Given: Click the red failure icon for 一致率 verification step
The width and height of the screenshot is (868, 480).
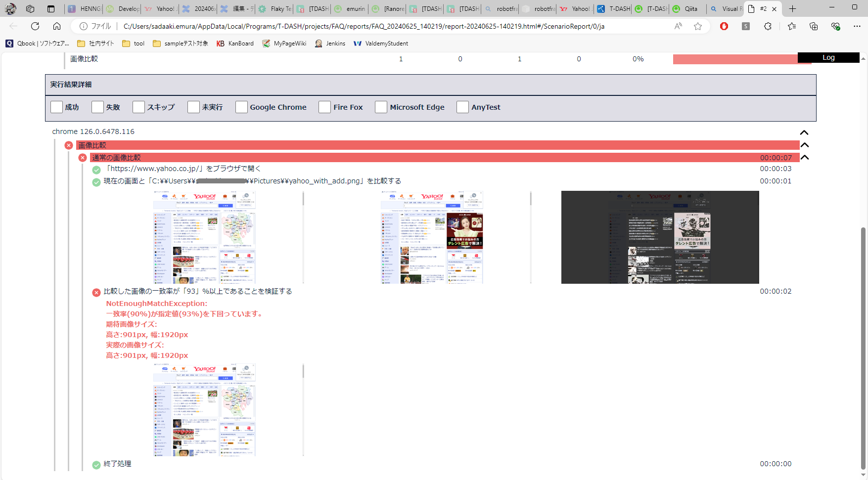Looking at the screenshot, I should 96,292.
